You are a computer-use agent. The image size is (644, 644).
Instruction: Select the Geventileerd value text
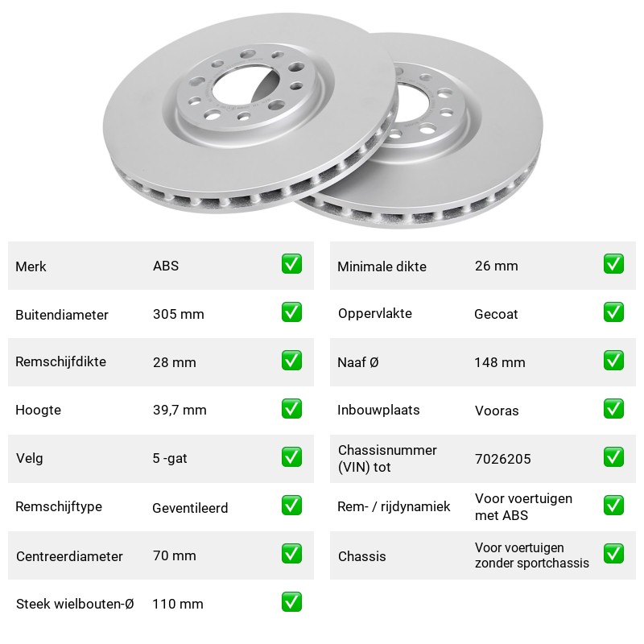(190, 508)
